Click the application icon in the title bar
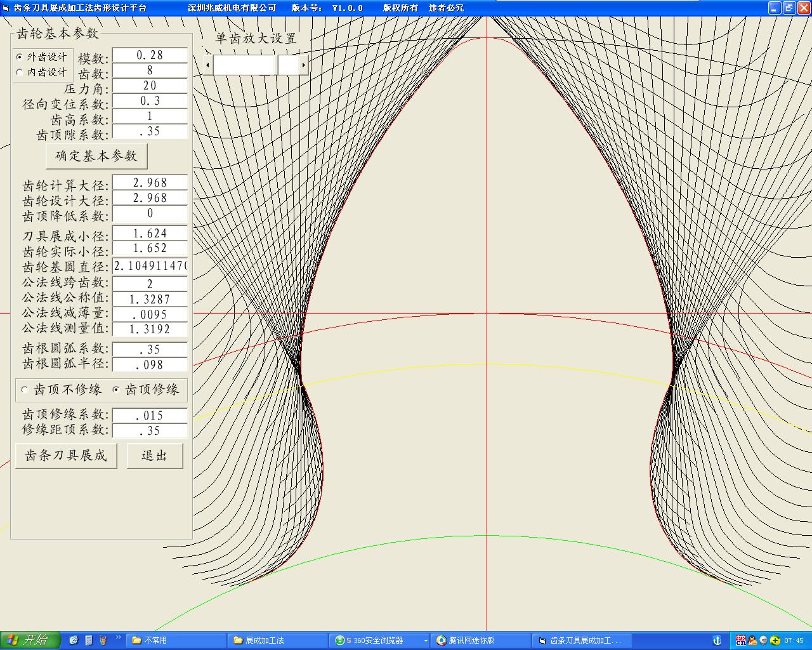812x650 pixels. pyautogui.click(x=6, y=8)
